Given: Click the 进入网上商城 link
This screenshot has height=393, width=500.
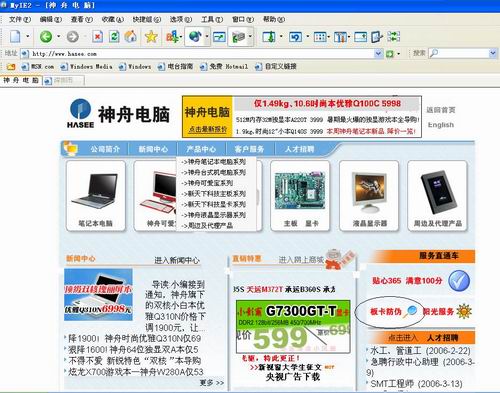Looking at the screenshot, I should tap(301, 259).
